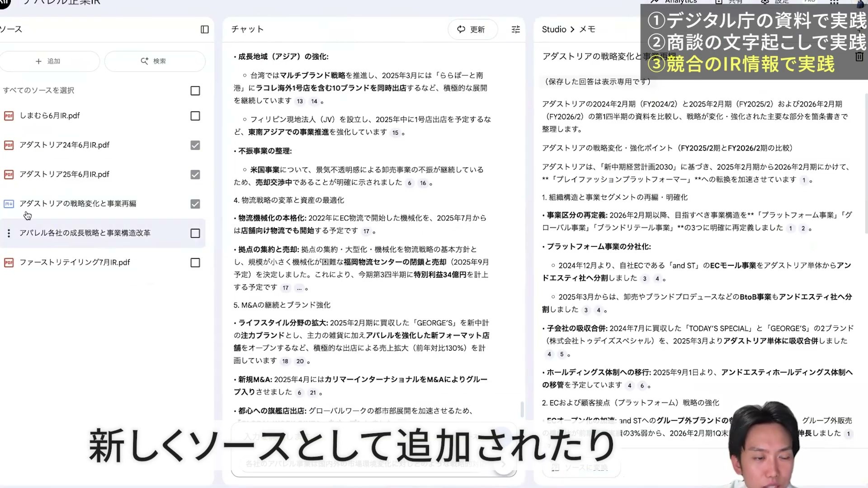Image resolution: width=868 pixels, height=488 pixels.
Task: Open memo citation 6 after 移管を予定しています
Action: pyautogui.click(x=642, y=386)
